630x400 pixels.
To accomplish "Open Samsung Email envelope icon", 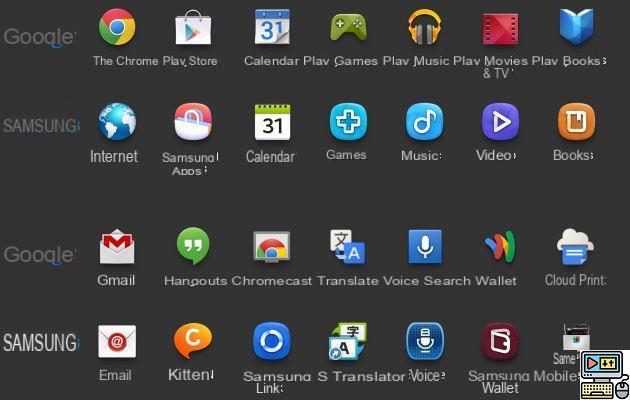I will pyautogui.click(x=117, y=341).
